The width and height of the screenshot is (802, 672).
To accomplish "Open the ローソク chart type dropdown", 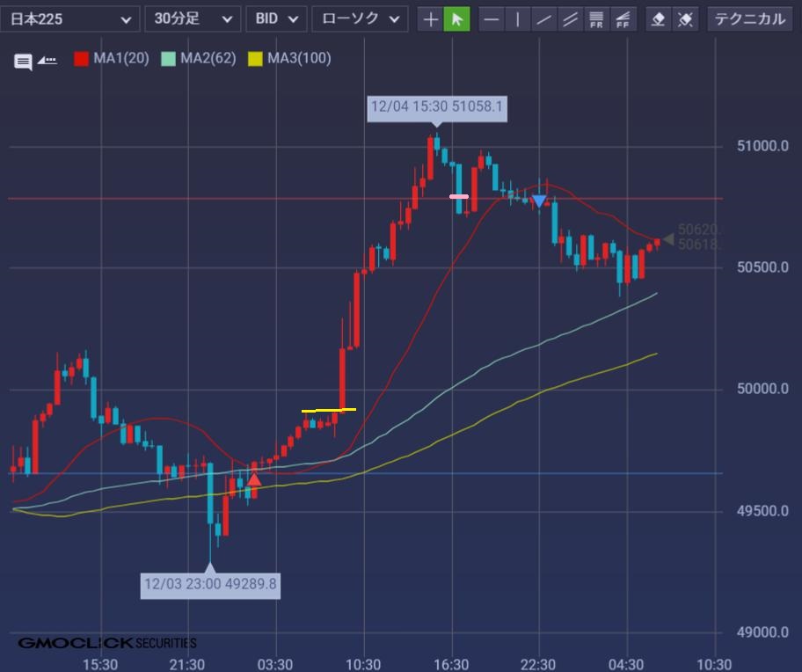I will pos(360,18).
